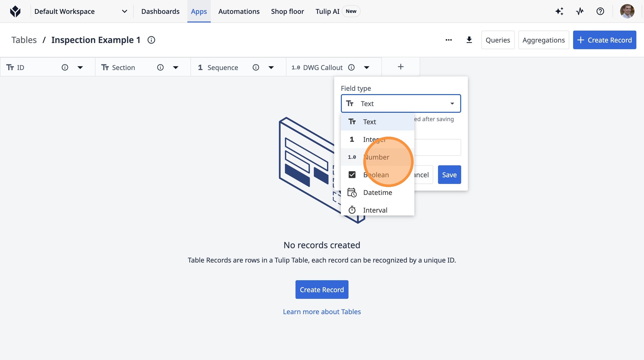
Task: Select Interval from the field type list
Action: (x=375, y=210)
